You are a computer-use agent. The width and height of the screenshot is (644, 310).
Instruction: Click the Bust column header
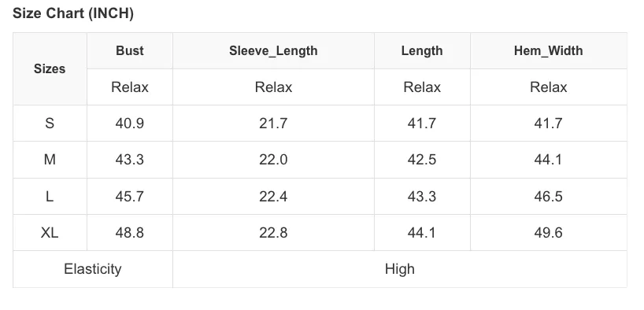click(130, 51)
